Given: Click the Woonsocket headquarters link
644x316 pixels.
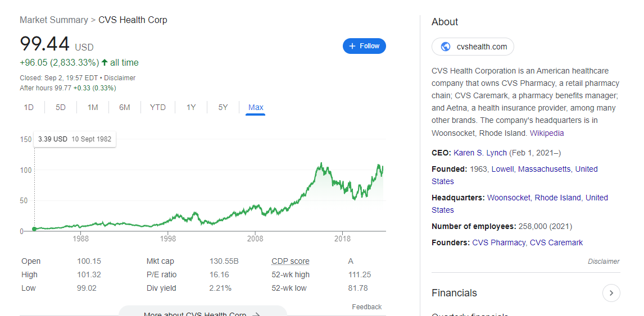Looking at the screenshot, I should [x=509, y=198].
